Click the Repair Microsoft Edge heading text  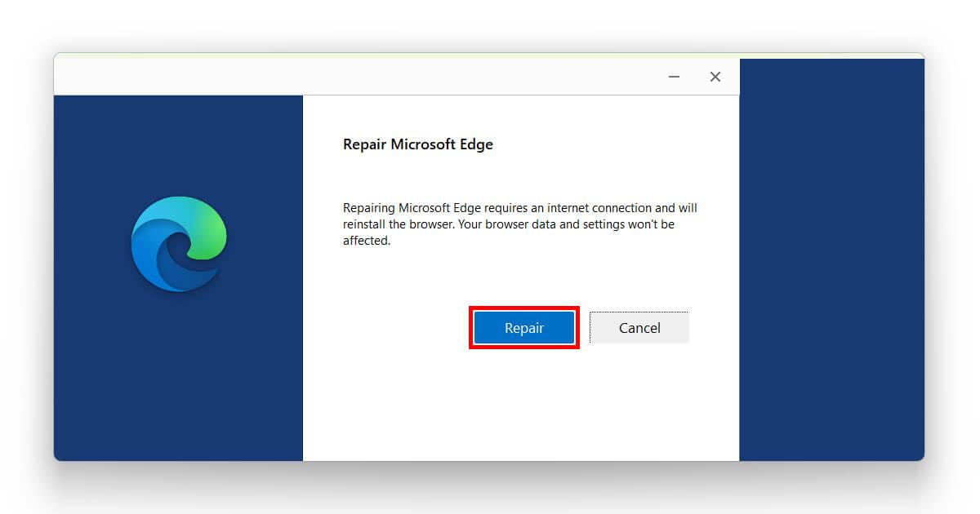[418, 144]
